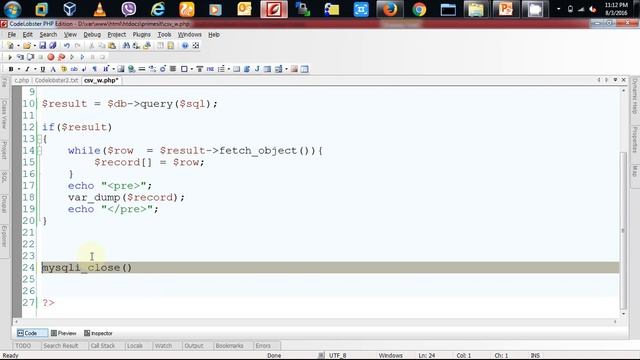The height and width of the screenshot is (360, 640).
Task: Open the Plugins menu
Action: tap(141, 35)
